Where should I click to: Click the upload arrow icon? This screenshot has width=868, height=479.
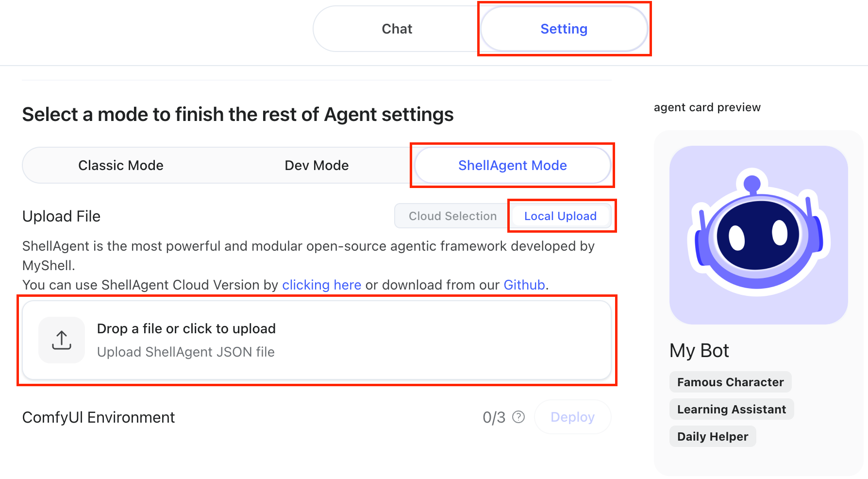[x=62, y=340]
